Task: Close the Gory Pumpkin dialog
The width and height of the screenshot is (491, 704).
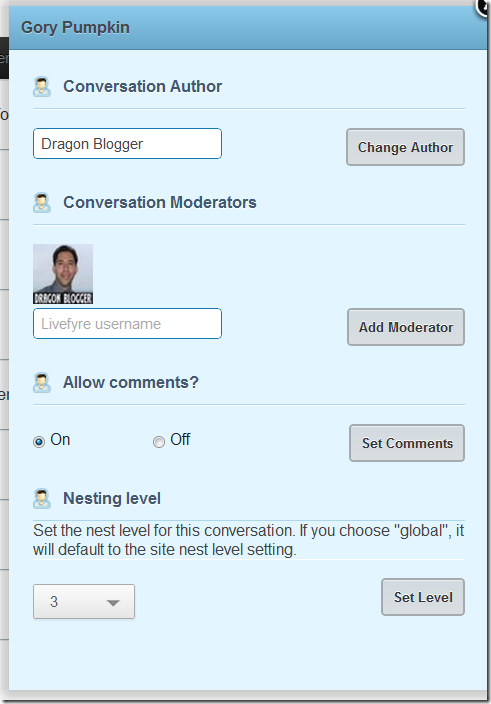Action: [x=484, y=6]
